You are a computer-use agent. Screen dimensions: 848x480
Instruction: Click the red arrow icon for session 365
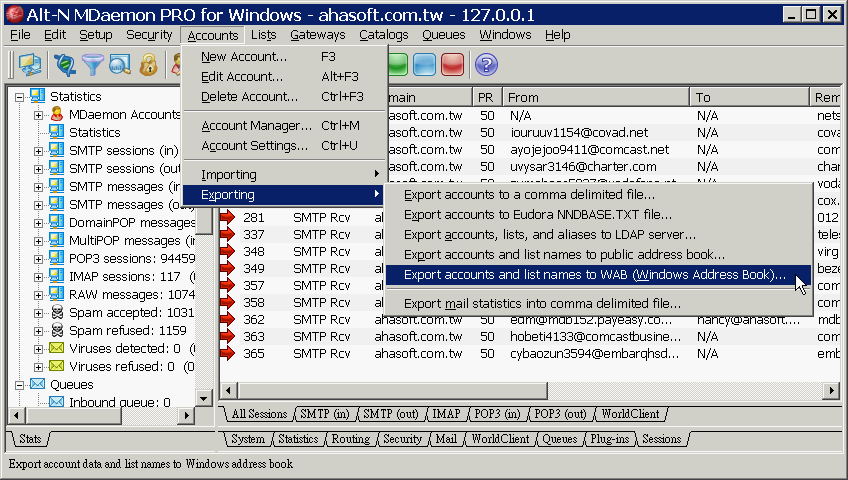(228, 353)
